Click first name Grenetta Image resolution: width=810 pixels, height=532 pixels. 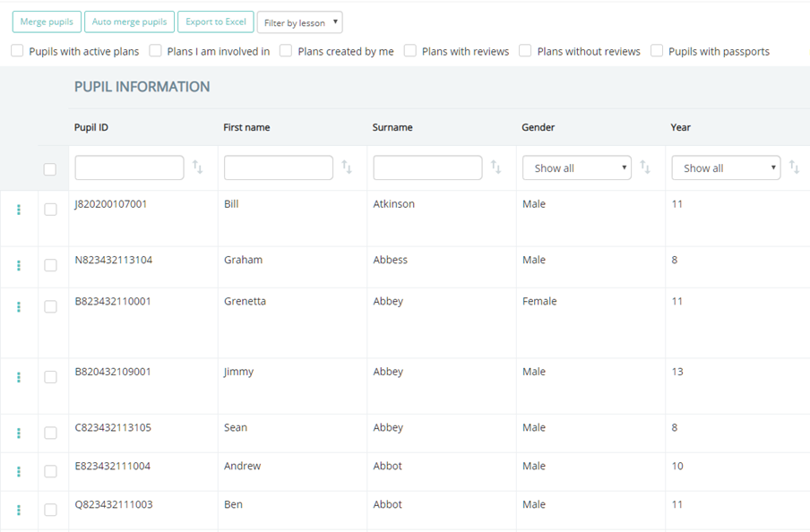(245, 301)
